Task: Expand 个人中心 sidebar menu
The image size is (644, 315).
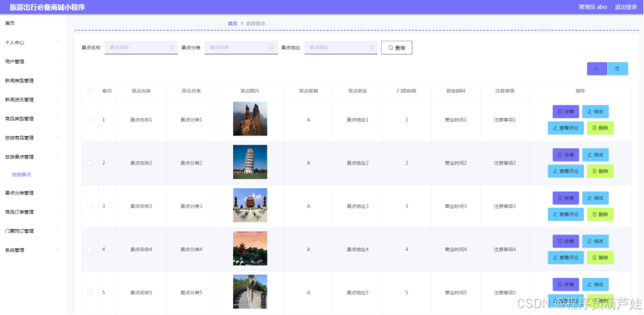Action: [x=33, y=42]
